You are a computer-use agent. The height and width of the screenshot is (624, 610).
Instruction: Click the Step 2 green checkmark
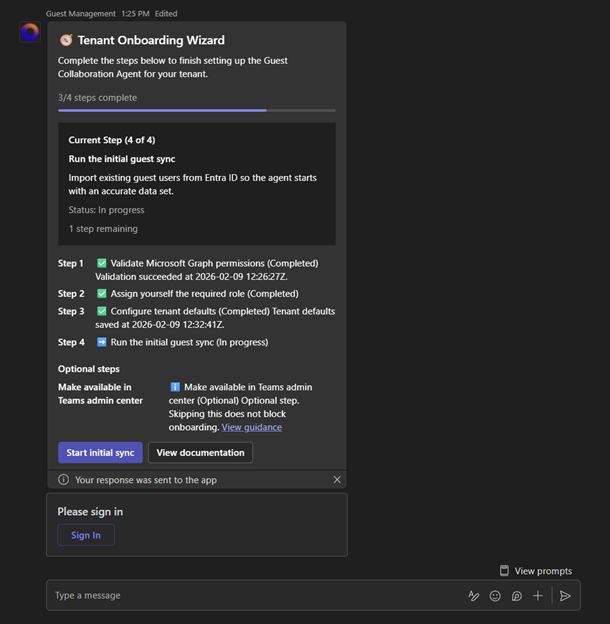pos(102,294)
